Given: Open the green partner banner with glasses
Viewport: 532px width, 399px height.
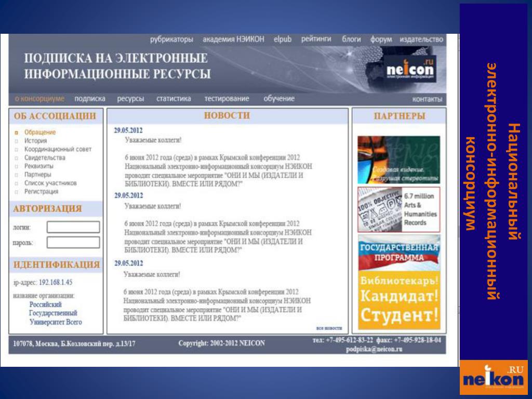Looking at the screenshot, I should click(x=399, y=160).
